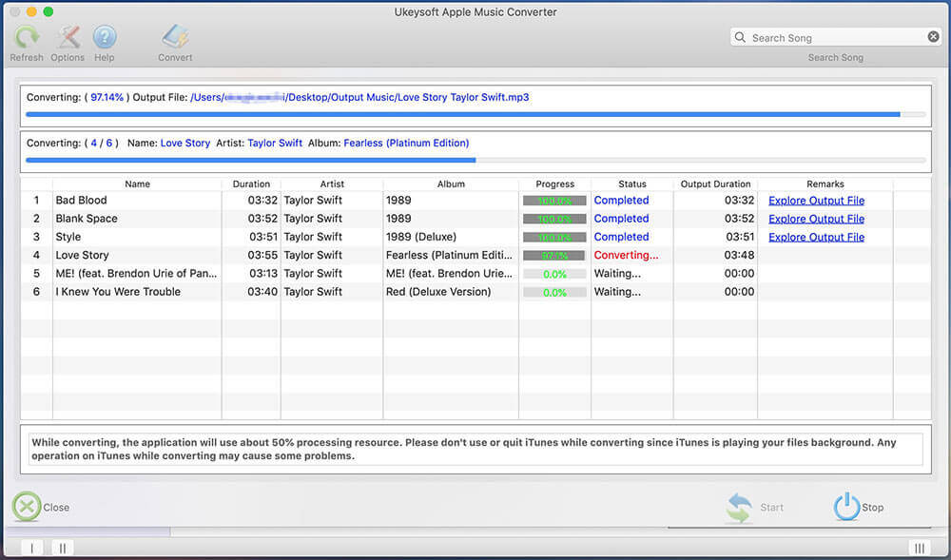Click the Completed status for Bad Blood

(621, 200)
